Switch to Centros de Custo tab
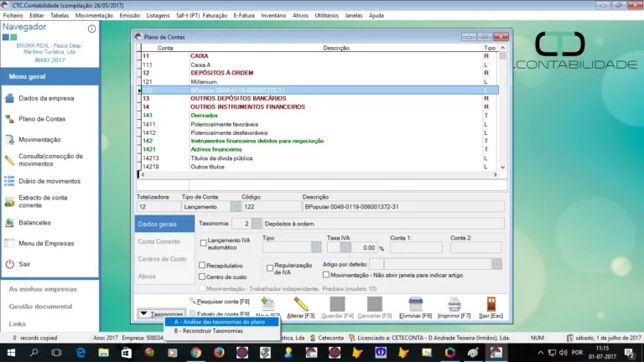644x362 pixels. [x=164, y=259]
